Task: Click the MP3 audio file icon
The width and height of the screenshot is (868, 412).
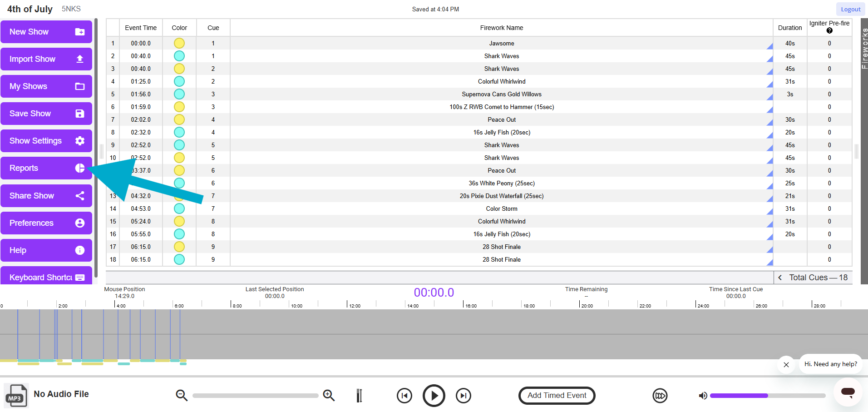Action: [x=16, y=396]
